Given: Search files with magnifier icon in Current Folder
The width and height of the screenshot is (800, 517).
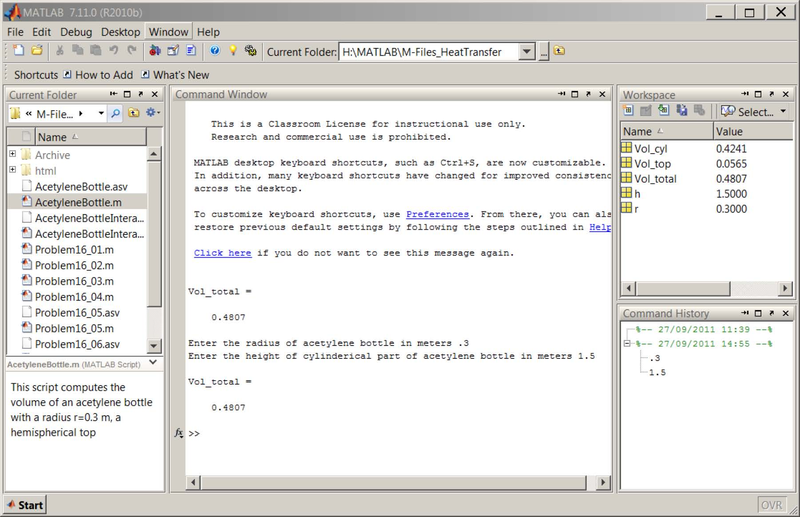Looking at the screenshot, I should (x=116, y=113).
